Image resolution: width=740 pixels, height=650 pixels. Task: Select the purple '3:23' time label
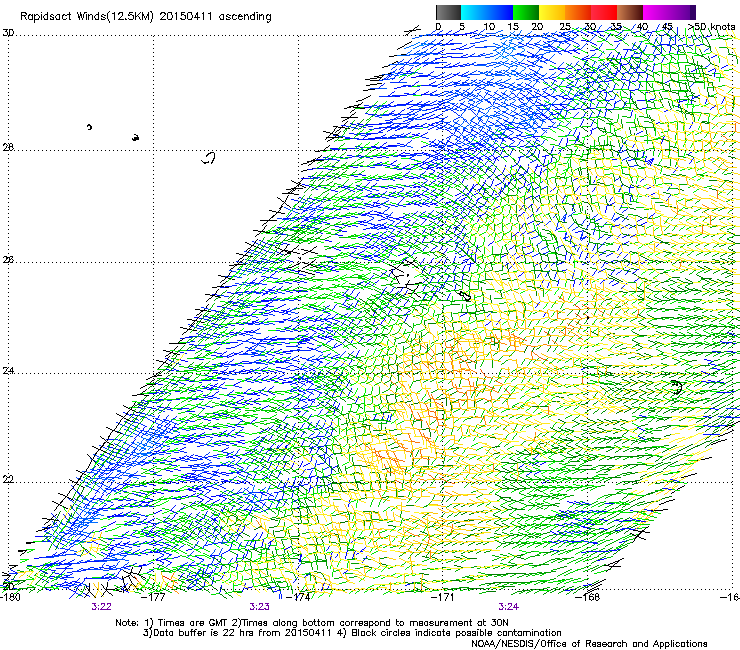[x=260, y=607]
